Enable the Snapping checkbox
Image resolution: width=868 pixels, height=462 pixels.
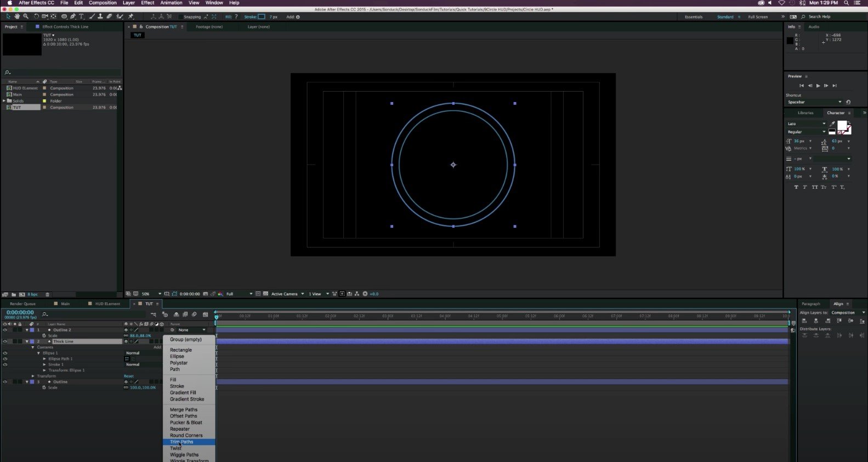click(x=180, y=17)
